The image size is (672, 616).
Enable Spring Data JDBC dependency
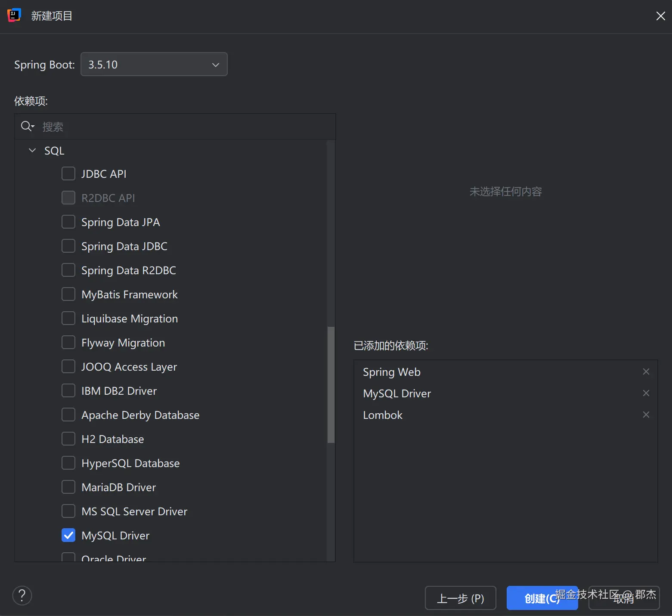pyautogui.click(x=68, y=246)
